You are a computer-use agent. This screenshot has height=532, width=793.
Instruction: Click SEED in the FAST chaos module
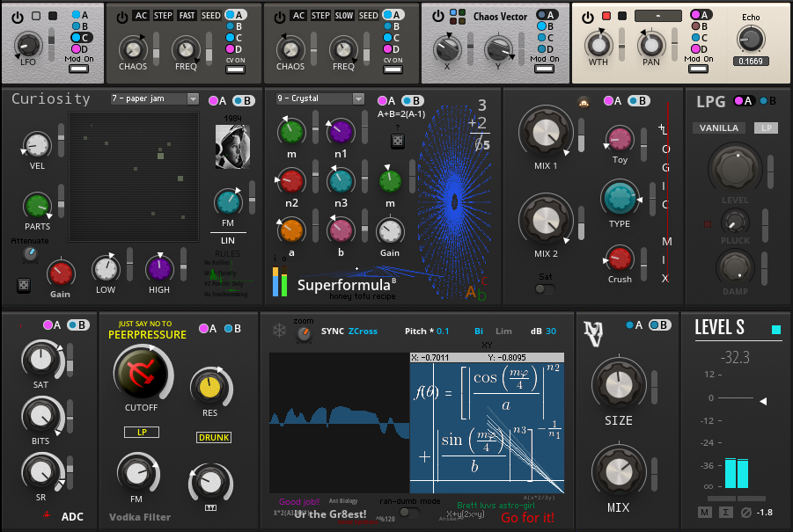[x=210, y=16]
